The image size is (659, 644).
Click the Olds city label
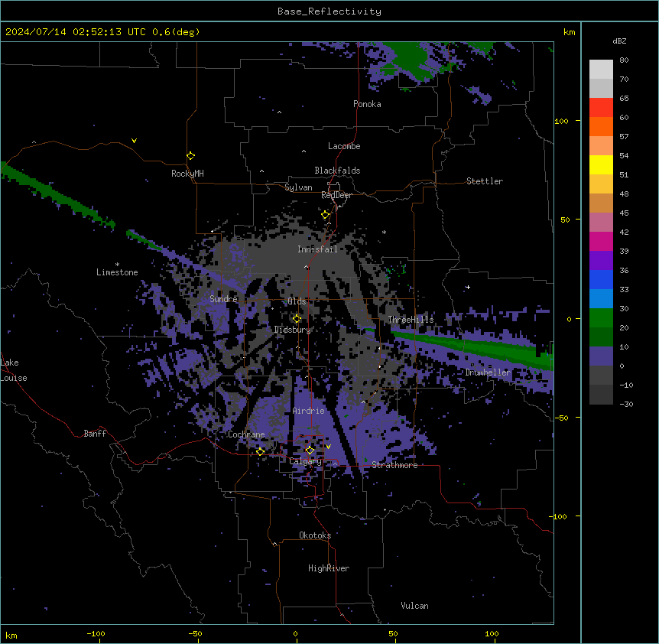[x=297, y=301]
